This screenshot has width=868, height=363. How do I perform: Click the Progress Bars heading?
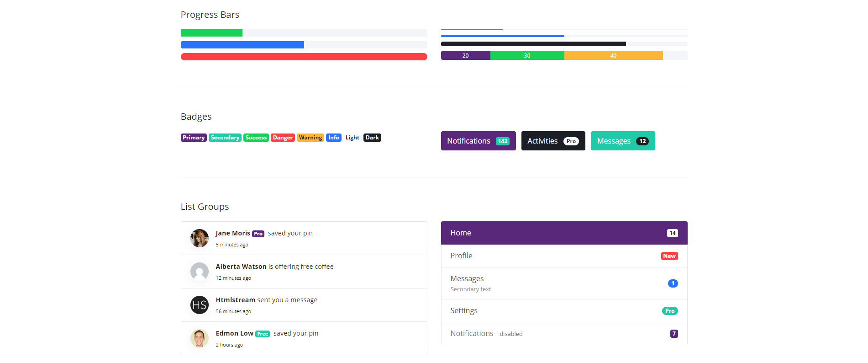(x=210, y=15)
